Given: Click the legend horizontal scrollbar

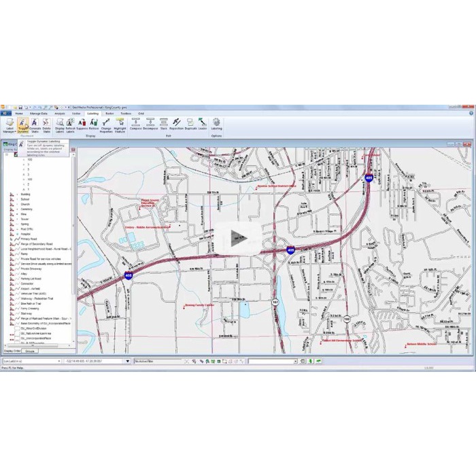Looking at the screenshot, I should [x=33, y=345].
